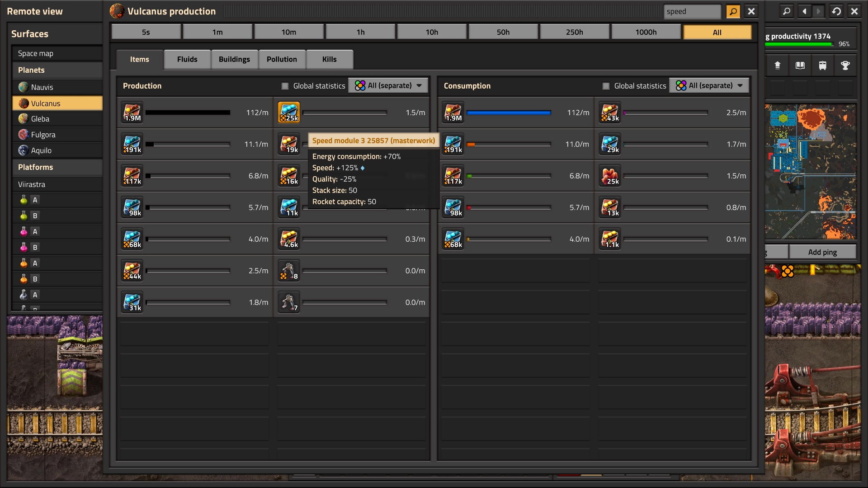
Task: Click the minimap thumbnail
Action: 811,172
